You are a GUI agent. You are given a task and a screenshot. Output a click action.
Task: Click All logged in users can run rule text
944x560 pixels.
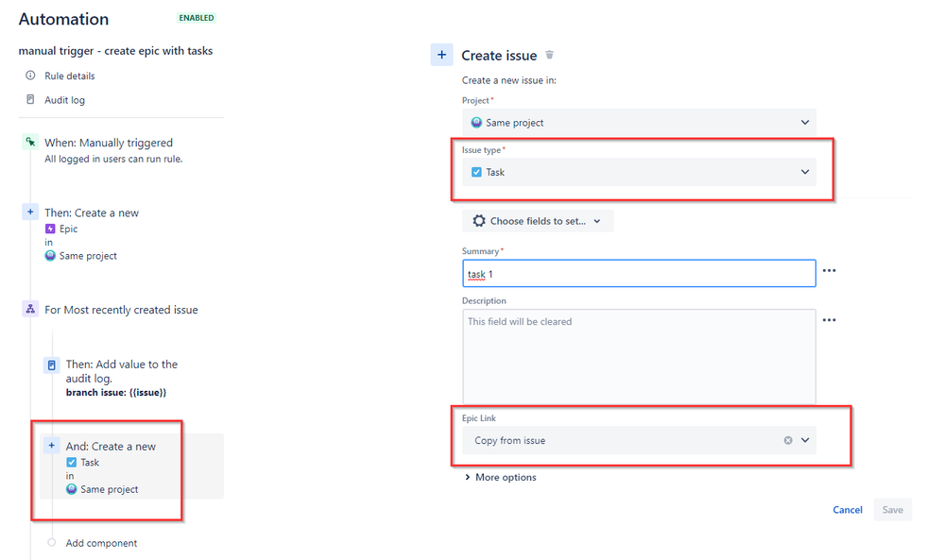pyautogui.click(x=113, y=159)
